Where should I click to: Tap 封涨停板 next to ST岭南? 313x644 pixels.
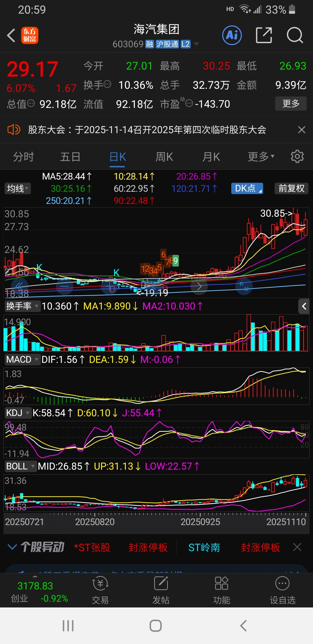pos(261,547)
